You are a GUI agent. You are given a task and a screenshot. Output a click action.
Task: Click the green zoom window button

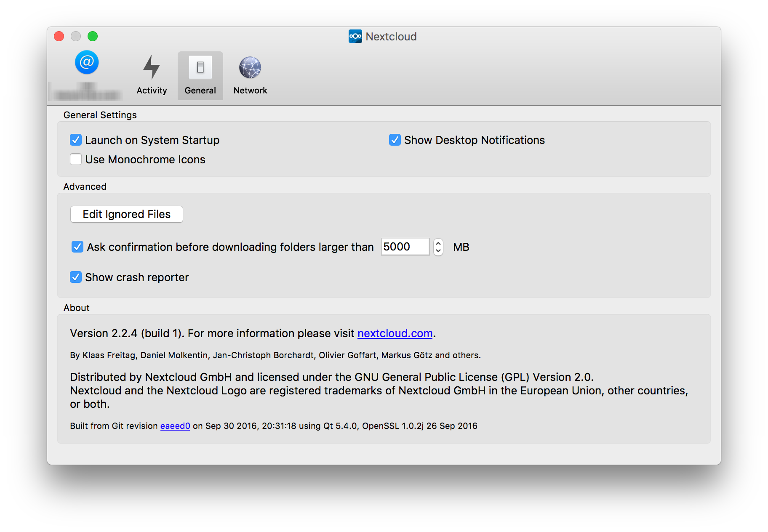[x=93, y=37]
